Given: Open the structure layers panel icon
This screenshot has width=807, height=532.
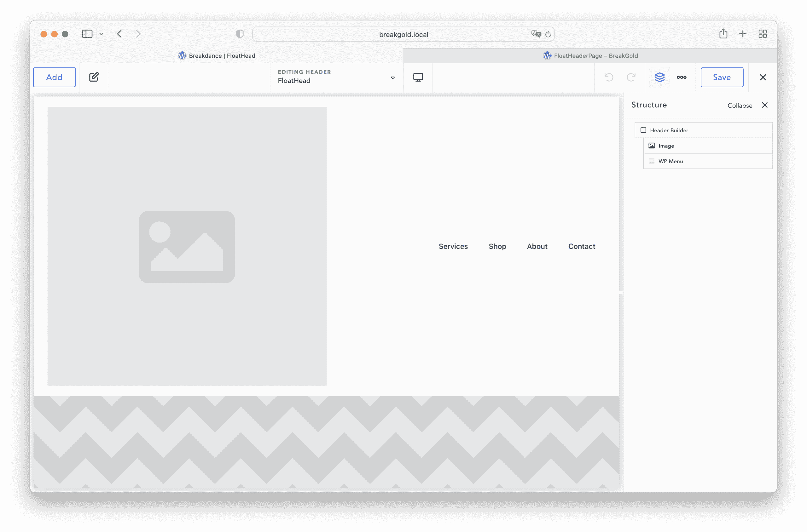Looking at the screenshot, I should (x=659, y=77).
